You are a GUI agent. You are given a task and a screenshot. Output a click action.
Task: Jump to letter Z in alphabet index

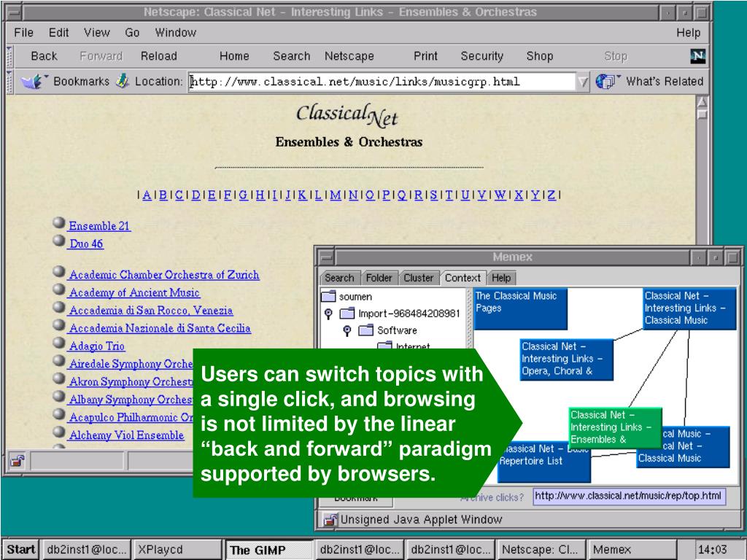click(x=551, y=195)
